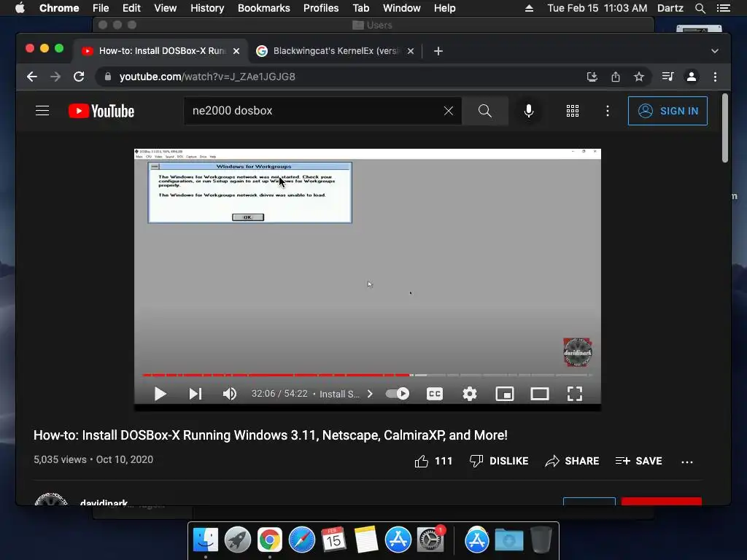The height and width of the screenshot is (560, 747).
Task: Open Launchpad from the Dock
Action: (238, 540)
